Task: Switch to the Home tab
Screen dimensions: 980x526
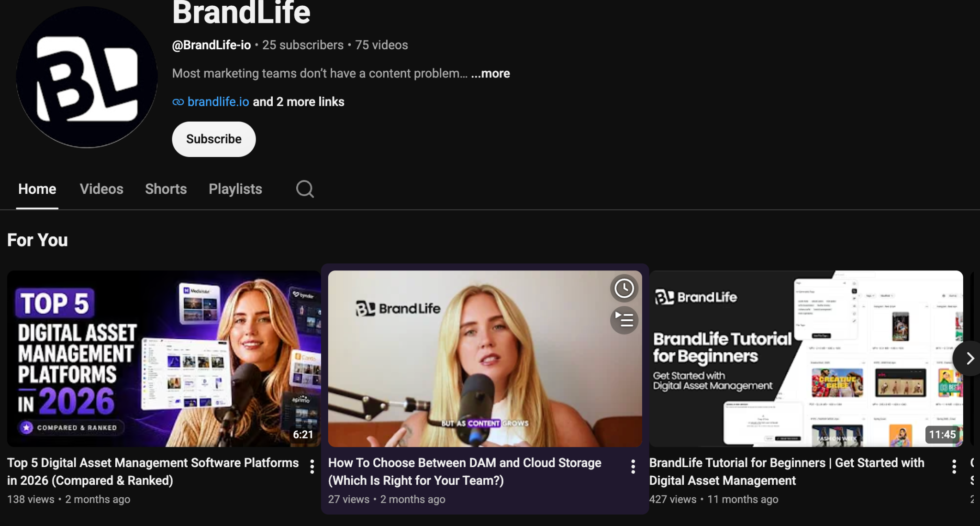Action: tap(37, 189)
